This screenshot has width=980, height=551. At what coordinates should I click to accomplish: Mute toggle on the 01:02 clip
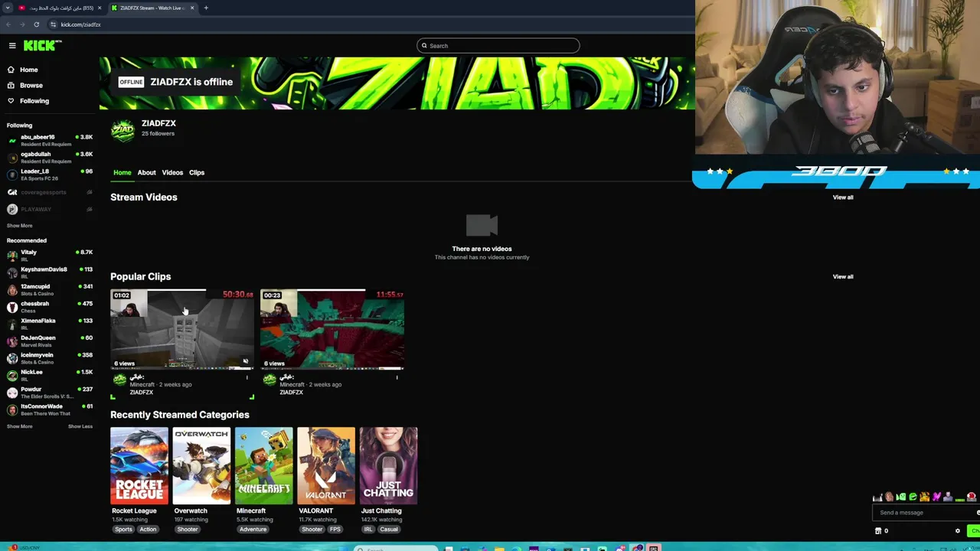[x=245, y=361]
